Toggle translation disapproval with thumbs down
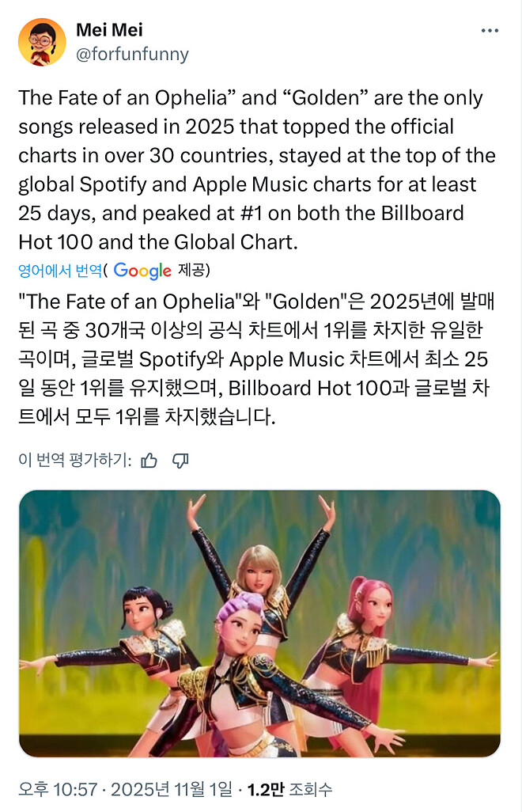 point(181,459)
